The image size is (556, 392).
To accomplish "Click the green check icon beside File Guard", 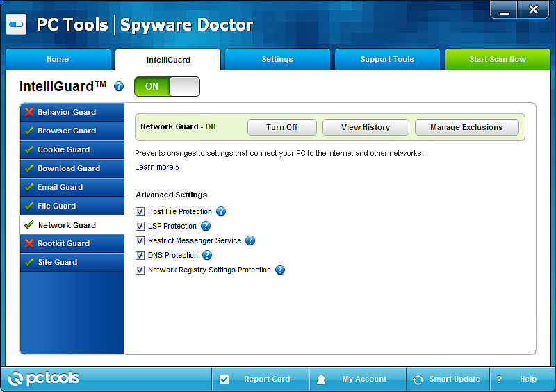I will click(x=29, y=206).
